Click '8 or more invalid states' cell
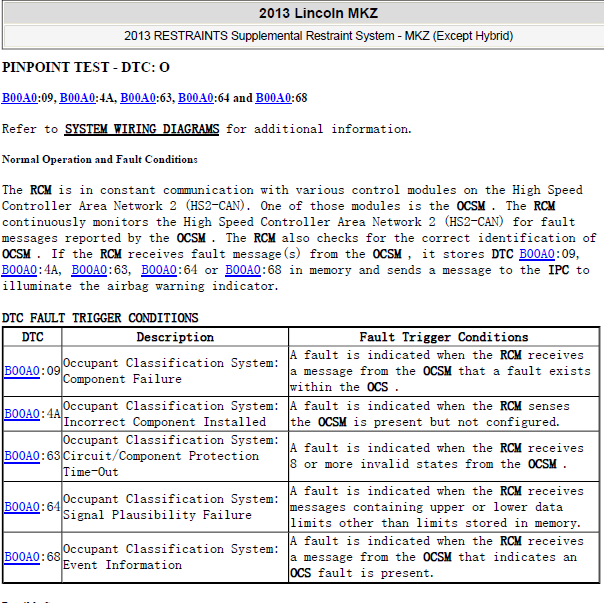604x603 pixels. [x=444, y=456]
